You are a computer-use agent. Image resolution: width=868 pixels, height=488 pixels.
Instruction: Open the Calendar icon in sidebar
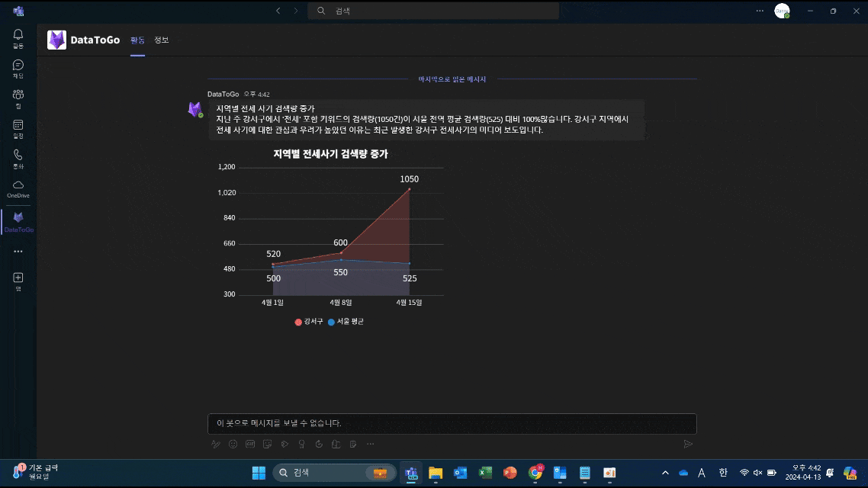(x=18, y=127)
